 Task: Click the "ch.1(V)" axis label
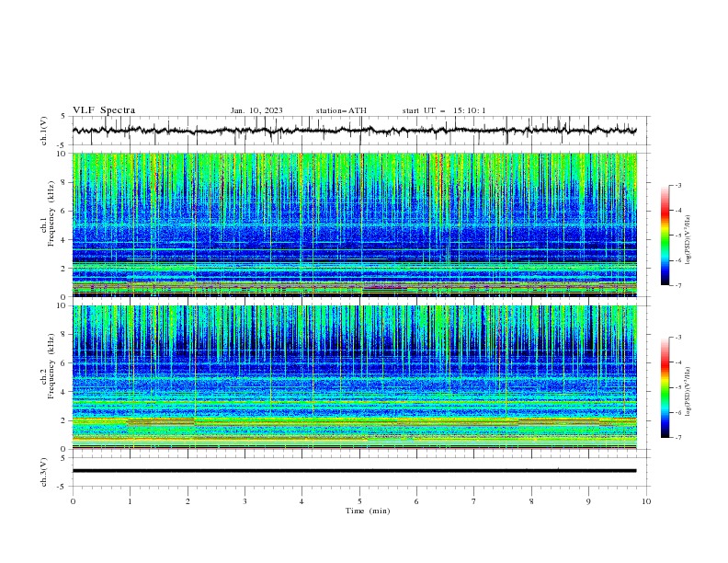pos(44,131)
